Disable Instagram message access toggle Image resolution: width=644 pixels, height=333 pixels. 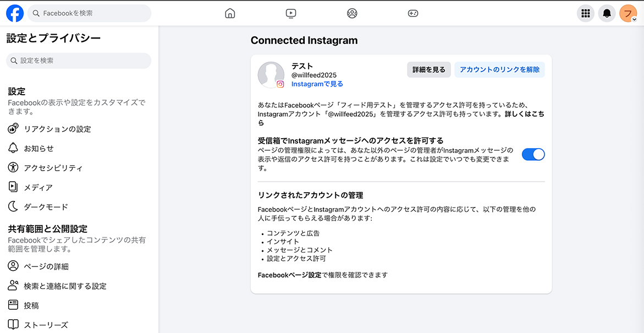pos(533,155)
